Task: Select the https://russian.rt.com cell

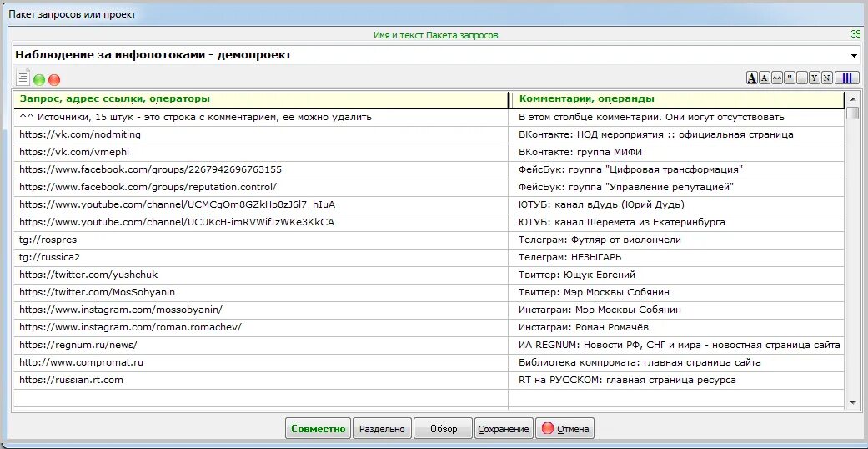Action: [261, 381]
